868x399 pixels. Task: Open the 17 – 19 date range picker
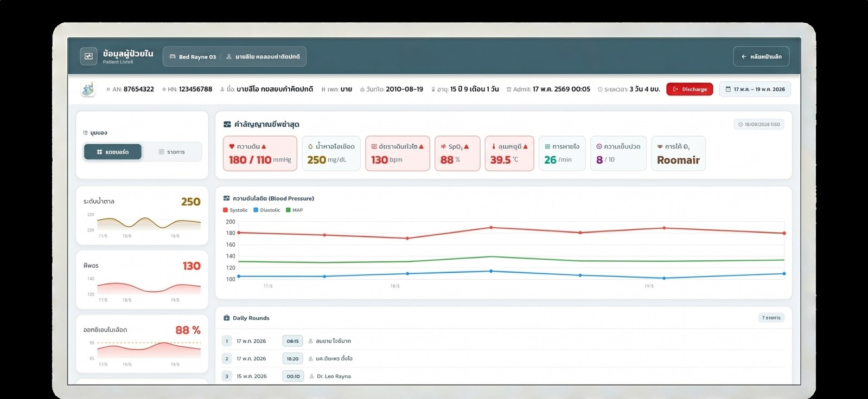point(755,89)
